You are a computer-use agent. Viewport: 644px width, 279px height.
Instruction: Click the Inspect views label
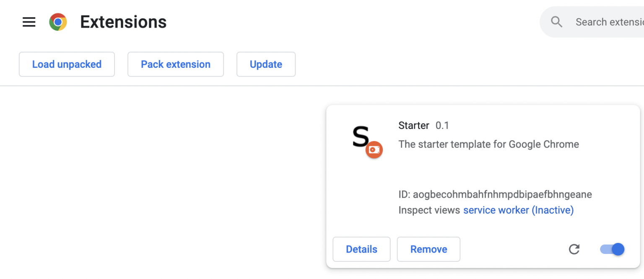point(429,210)
